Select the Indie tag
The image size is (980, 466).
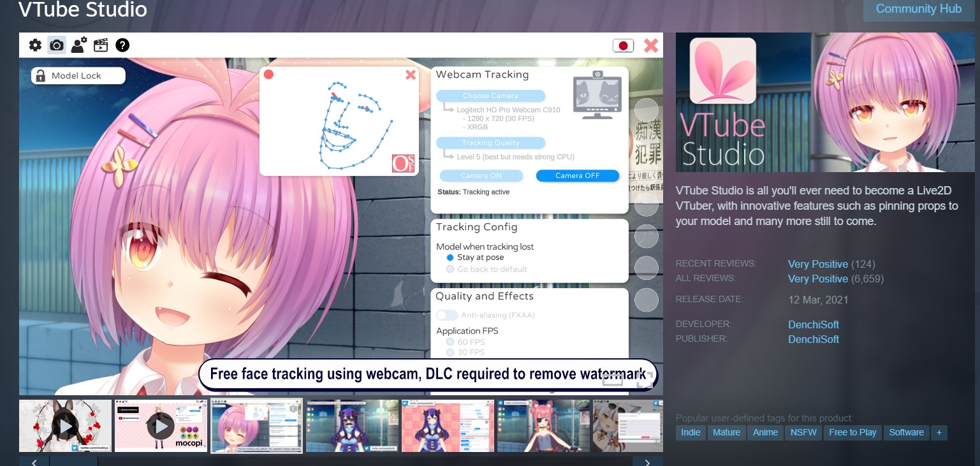tap(691, 433)
